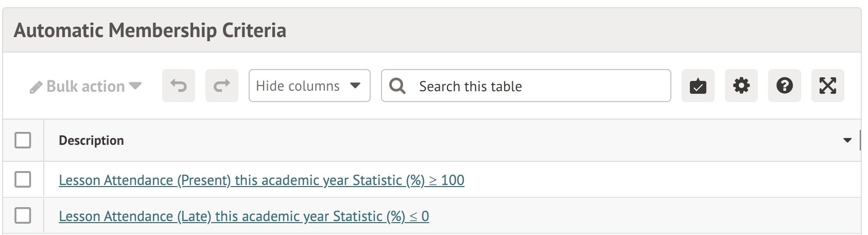Open the Lesson Attendance (Present) ≥ 100 link
This screenshot has height=235, width=868.
[x=262, y=180]
